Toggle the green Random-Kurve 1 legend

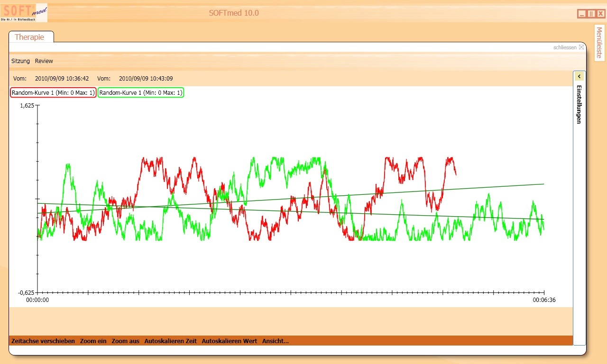tap(140, 92)
